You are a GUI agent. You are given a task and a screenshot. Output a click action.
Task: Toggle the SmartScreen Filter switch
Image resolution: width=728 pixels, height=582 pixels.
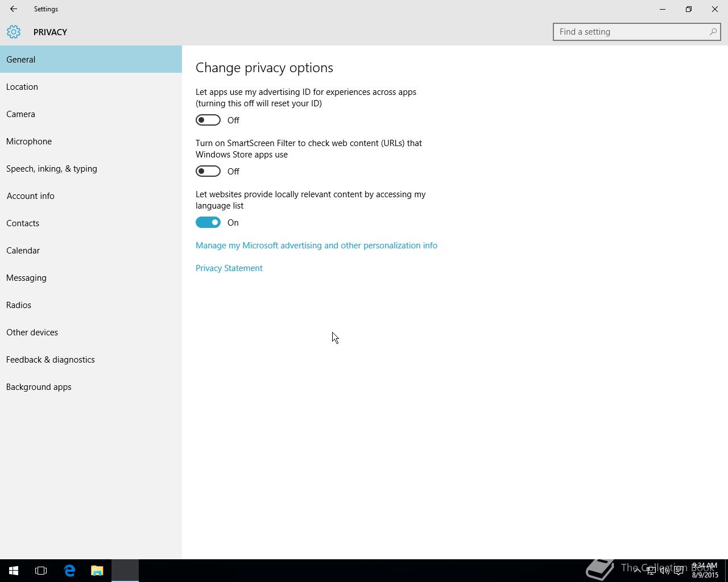click(208, 171)
